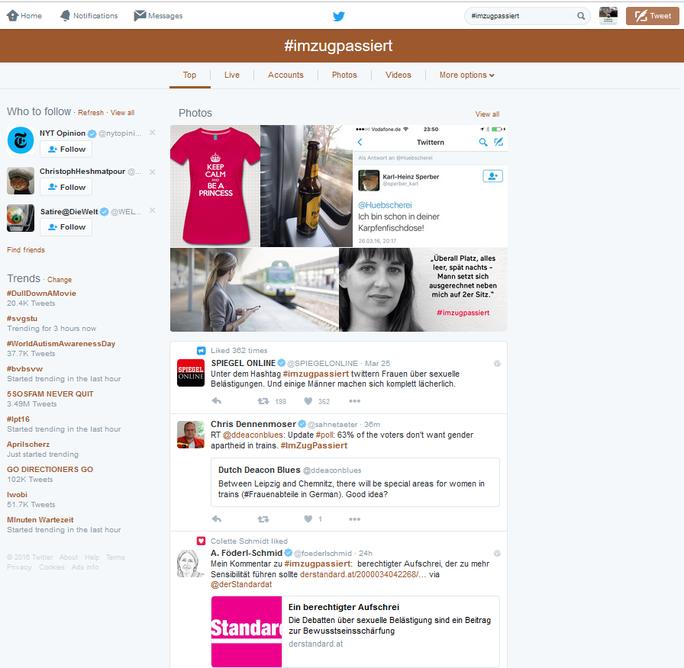Open the beer bottle on train photo
Screen dimensions: 684x668
[x=307, y=186]
